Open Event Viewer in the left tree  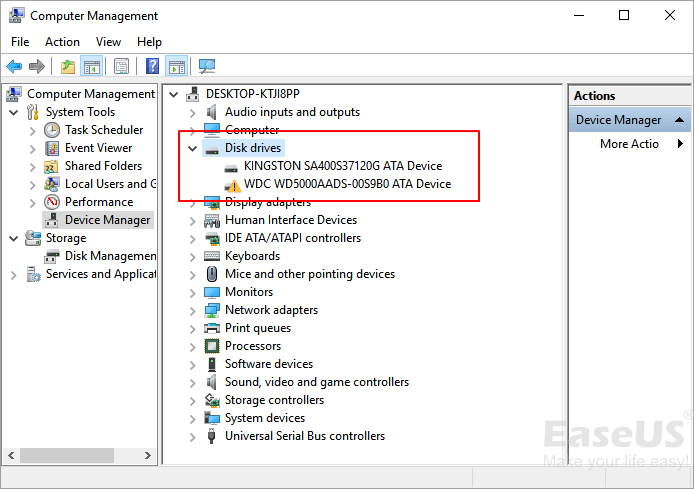pos(98,148)
